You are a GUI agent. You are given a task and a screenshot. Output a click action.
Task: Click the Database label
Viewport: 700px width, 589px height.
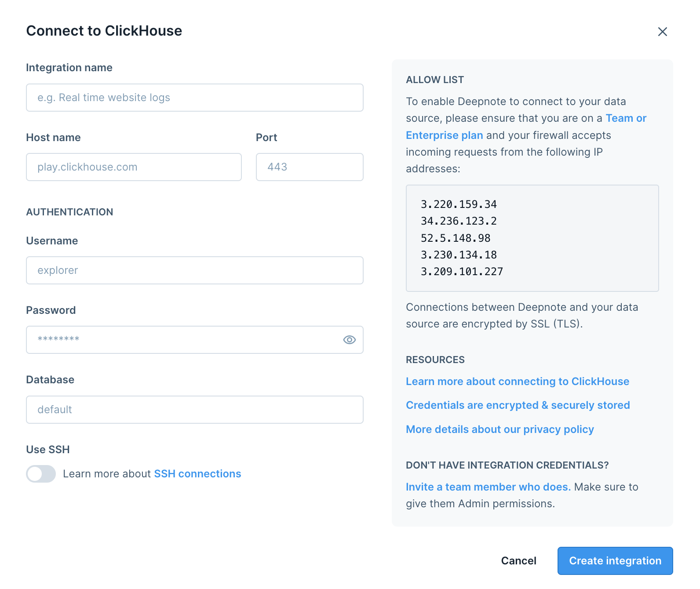(50, 380)
